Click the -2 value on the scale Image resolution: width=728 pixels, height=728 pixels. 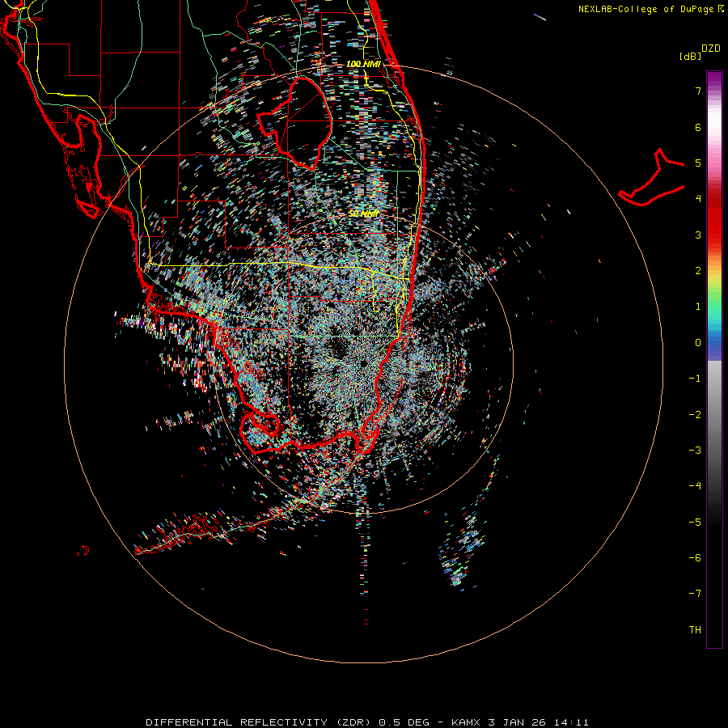(695, 415)
